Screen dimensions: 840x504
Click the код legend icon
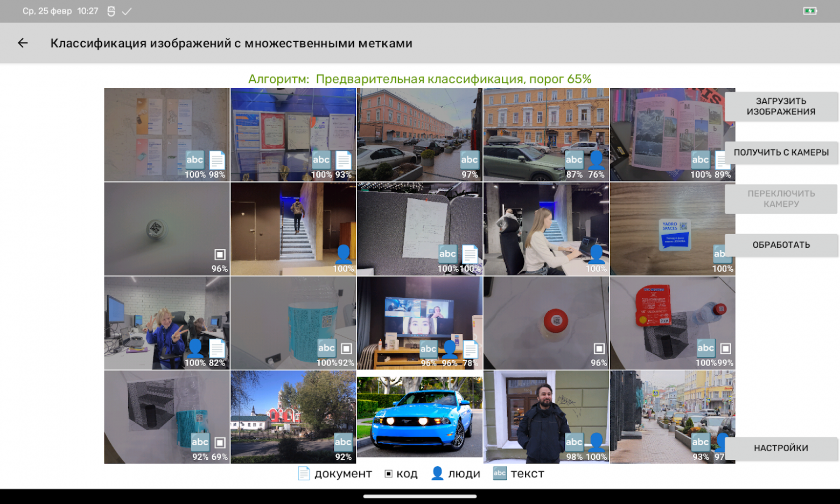point(388,473)
